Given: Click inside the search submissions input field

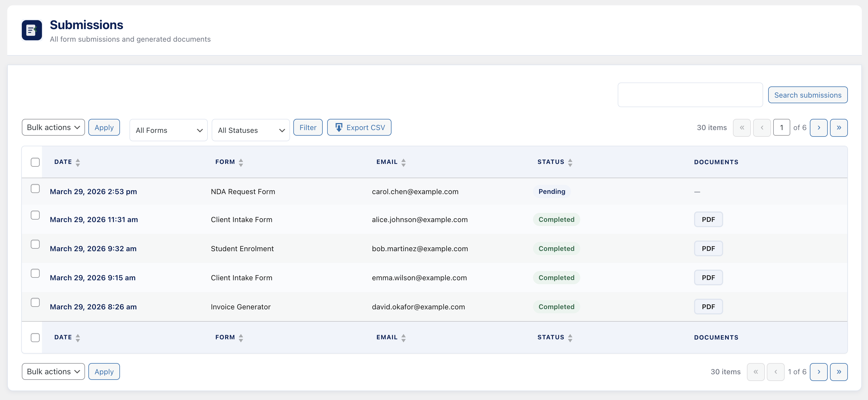Looking at the screenshot, I should pos(690,95).
